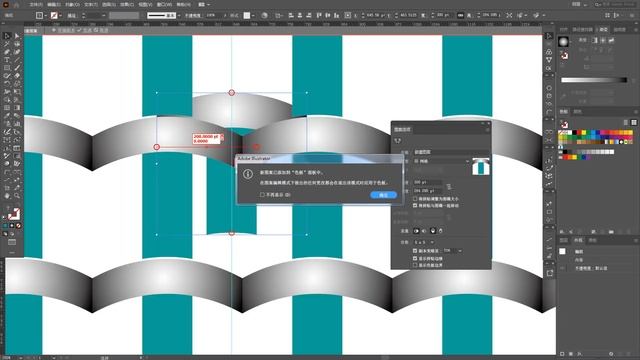Select the Line Segment tool
Image resolution: width=640 pixels, height=360 pixels.
point(17,60)
